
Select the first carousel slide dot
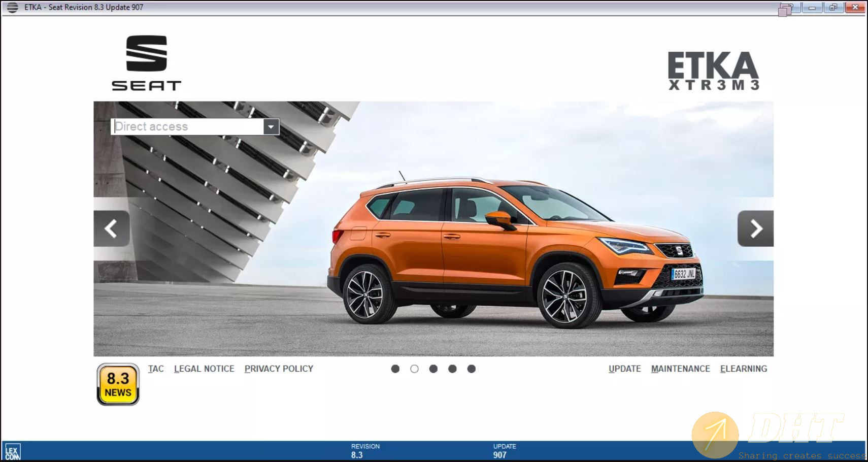pos(395,369)
